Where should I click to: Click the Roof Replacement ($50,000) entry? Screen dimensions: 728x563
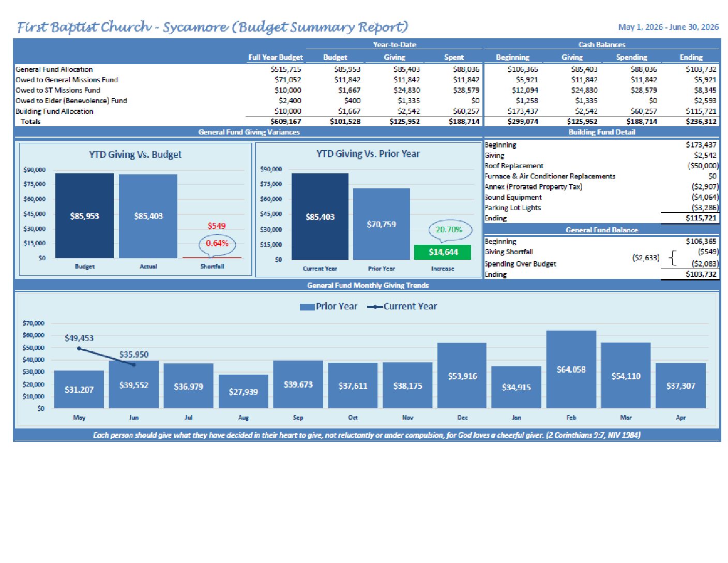coord(601,166)
